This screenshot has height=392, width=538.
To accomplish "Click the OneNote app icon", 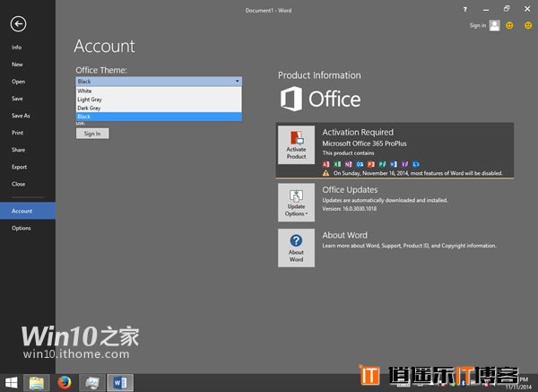I will [x=348, y=164].
